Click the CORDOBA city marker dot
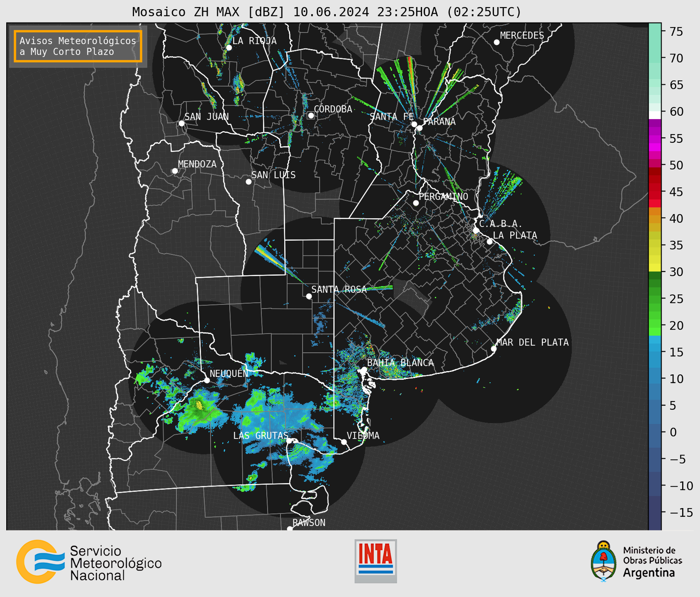This screenshot has width=700, height=597. [311, 115]
